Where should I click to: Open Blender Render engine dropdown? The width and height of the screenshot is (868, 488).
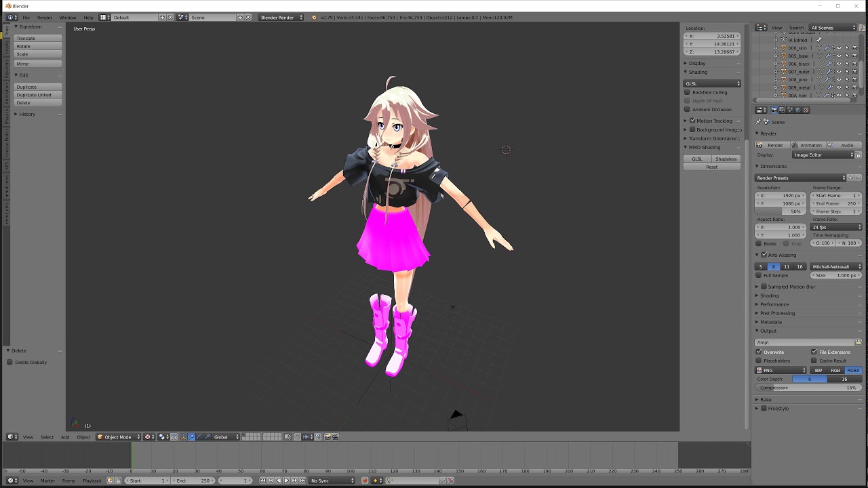pyautogui.click(x=281, y=17)
